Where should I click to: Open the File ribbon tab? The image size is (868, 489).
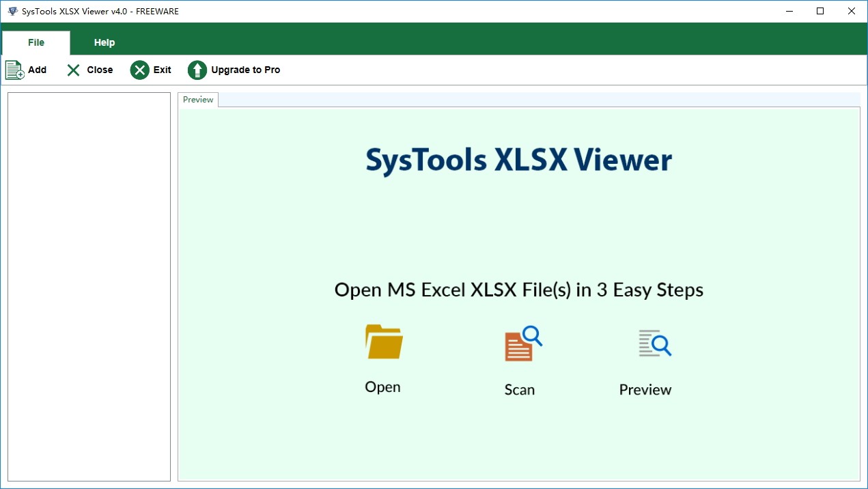[36, 42]
